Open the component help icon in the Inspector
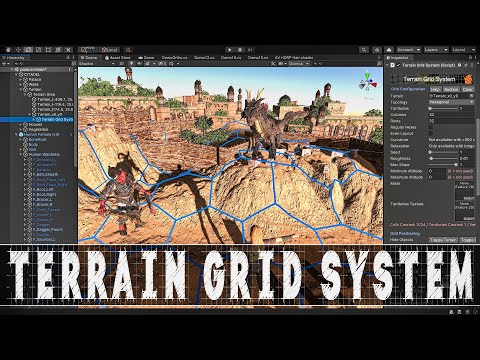 pos(459,65)
